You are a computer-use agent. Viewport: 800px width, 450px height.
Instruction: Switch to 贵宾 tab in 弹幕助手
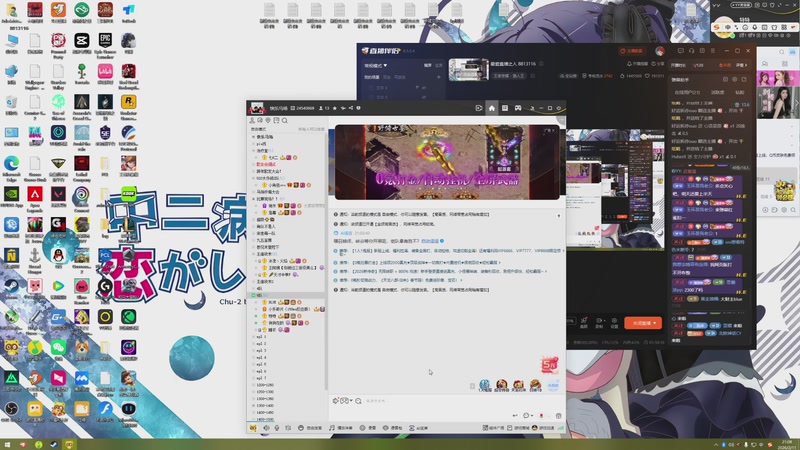[739, 92]
